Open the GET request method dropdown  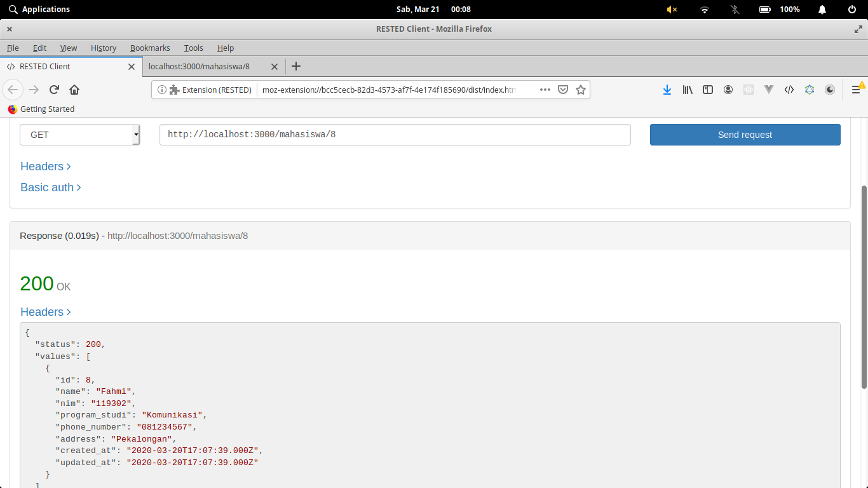point(79,135)
